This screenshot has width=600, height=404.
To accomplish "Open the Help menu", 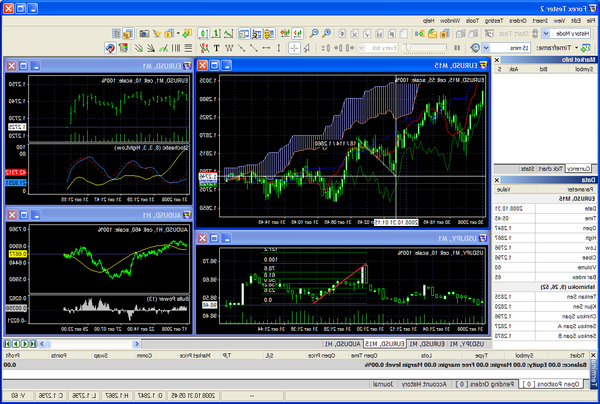I will [x=429, y=21].
